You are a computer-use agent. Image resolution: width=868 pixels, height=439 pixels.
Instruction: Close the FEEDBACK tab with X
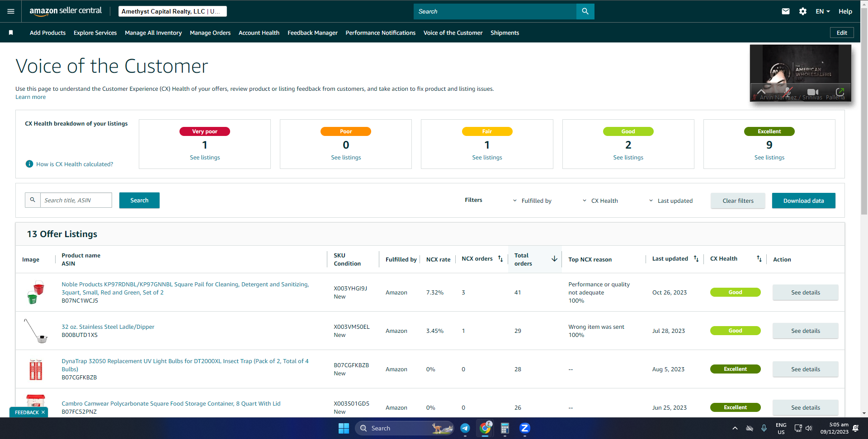43,412
